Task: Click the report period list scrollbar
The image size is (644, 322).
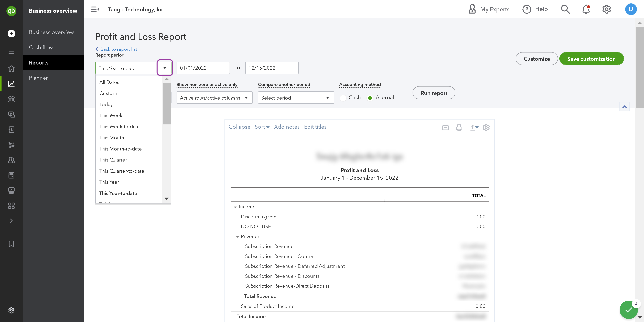Action: pyautogui.click(x=166, y=103)
